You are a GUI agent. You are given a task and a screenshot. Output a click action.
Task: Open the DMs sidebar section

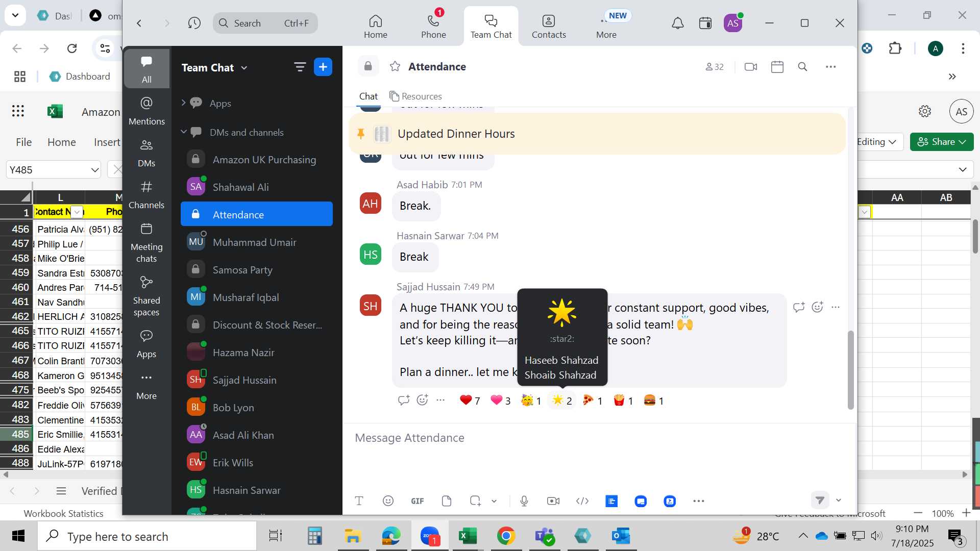click(146, 153)
